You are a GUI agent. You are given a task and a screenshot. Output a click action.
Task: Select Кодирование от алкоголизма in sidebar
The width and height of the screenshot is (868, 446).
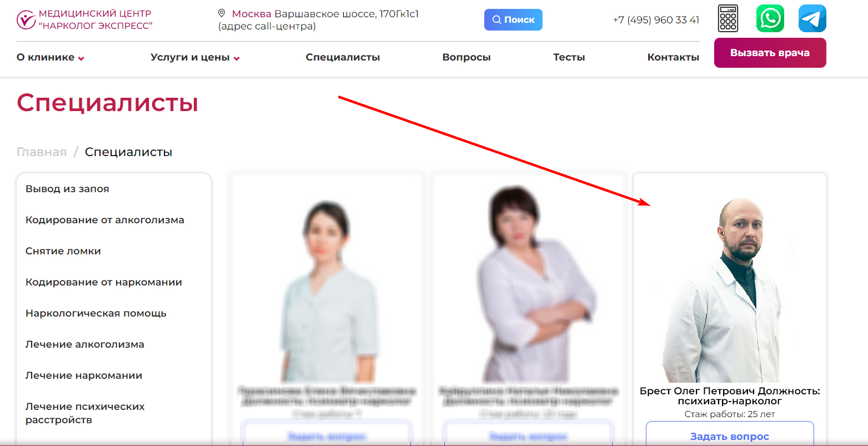(x=104, y=220)
